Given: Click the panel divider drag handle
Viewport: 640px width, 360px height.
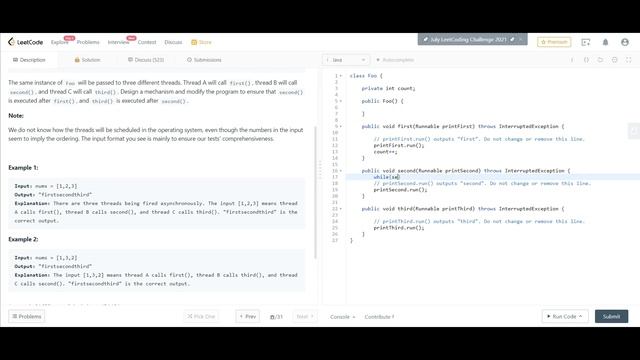Looking at the screenshot, I should coord(320,169).
